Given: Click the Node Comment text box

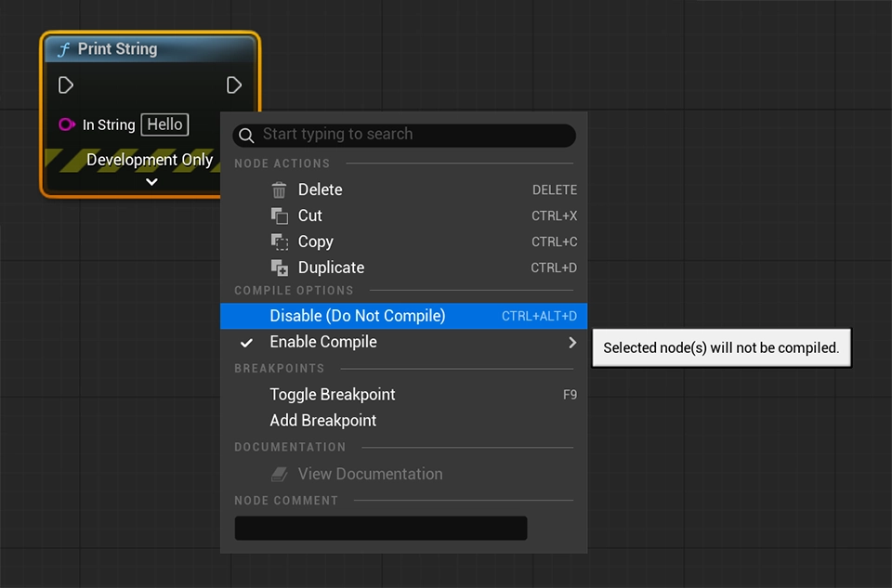Looking at the screenshot, I should tap(381, 528).
